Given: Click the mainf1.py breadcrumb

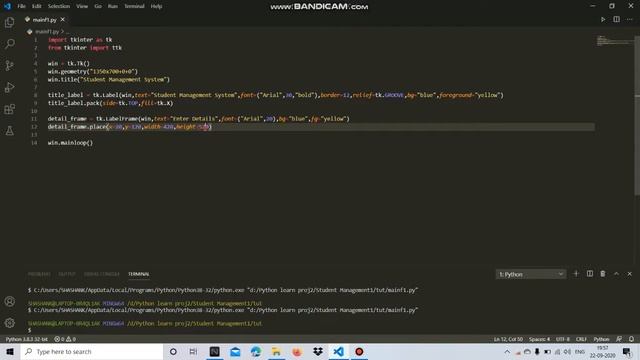Looking at the screenshot, I should (47, 31).
